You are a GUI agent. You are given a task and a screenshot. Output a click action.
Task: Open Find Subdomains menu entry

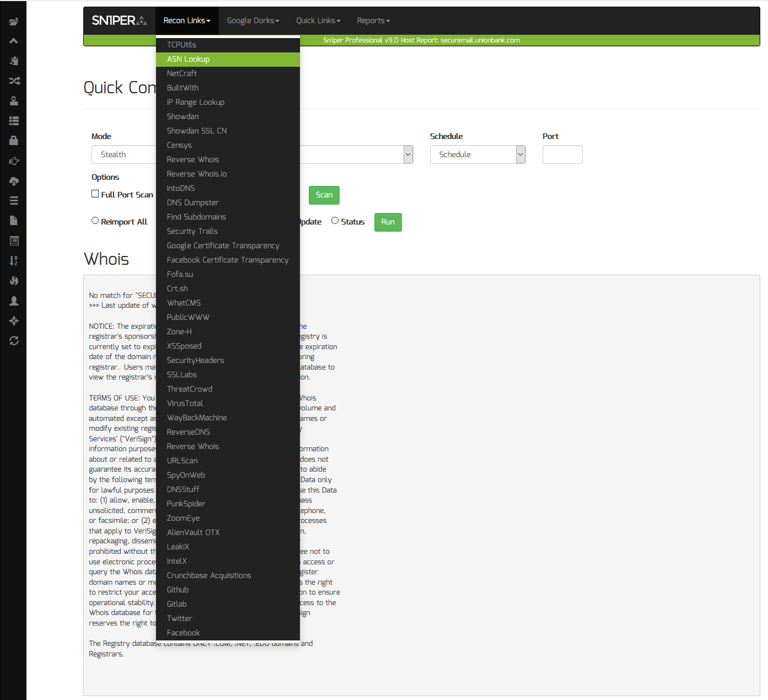tap(228, 217)
